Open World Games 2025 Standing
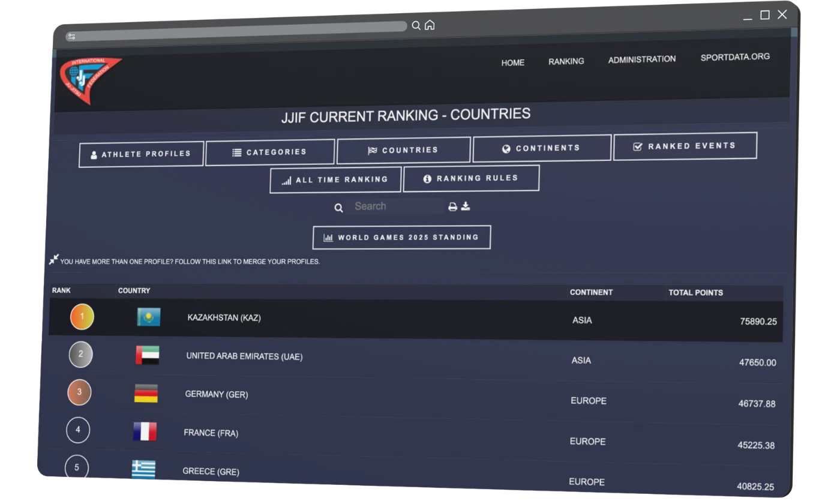Image resolution: width=840 pixels, height=504 pixels. 401,238
